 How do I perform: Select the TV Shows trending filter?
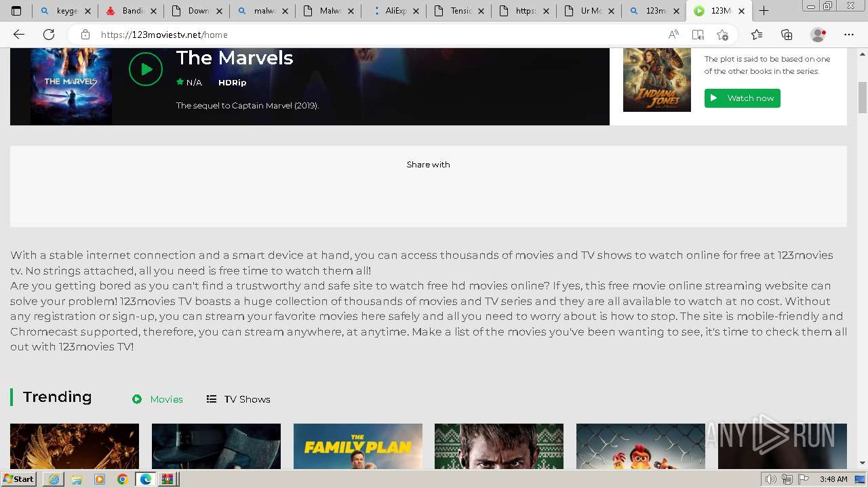pyautogui.click(x=238, y=399)
